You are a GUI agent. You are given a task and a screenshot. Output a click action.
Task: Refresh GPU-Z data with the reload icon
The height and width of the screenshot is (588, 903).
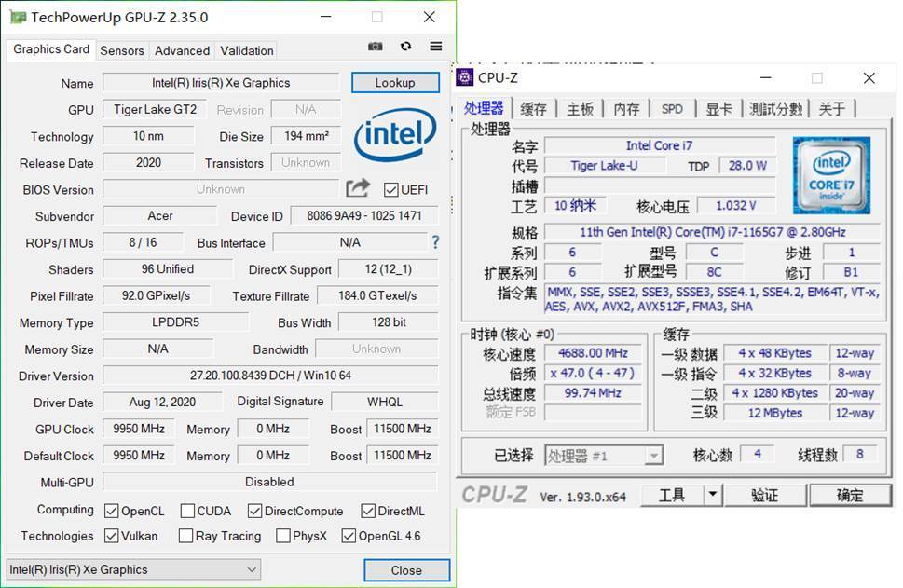point(406,46)
